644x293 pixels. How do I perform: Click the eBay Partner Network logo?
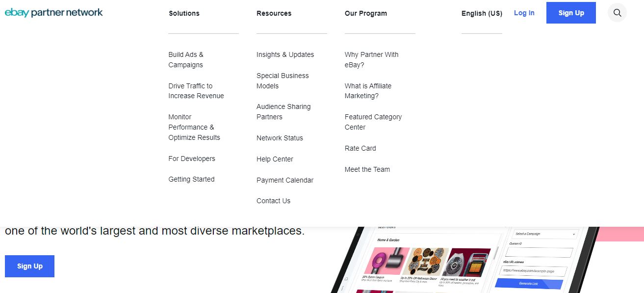pyautogui.click(x=53, y=12)
